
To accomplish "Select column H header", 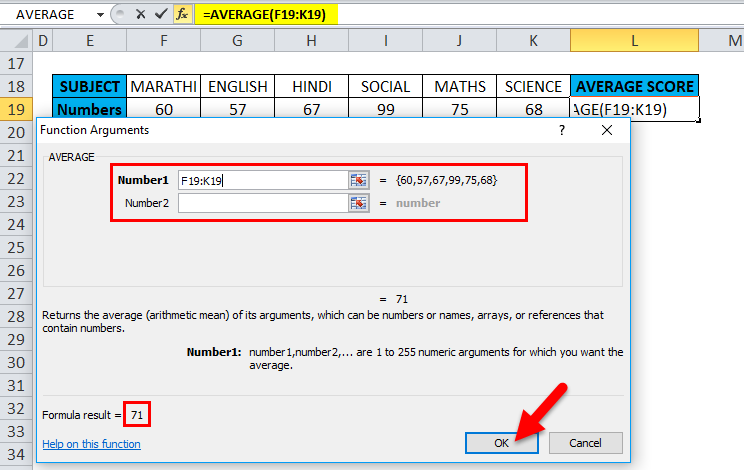I will 312,41.
